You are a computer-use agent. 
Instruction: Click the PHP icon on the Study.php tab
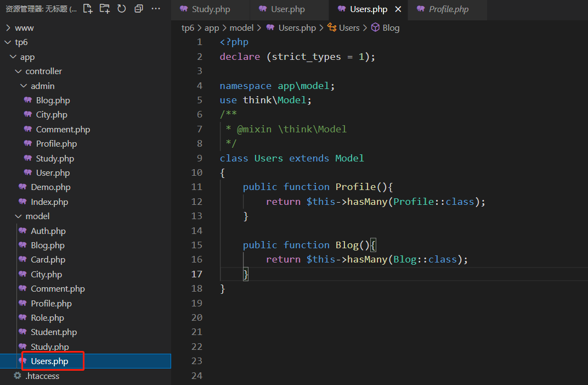(184, 9)
